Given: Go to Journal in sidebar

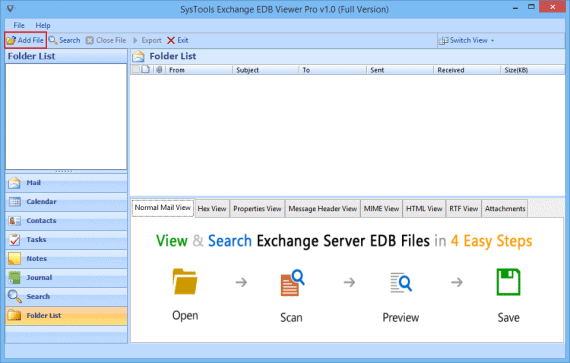Looking at the screenshot, I should tap(66, 277).
